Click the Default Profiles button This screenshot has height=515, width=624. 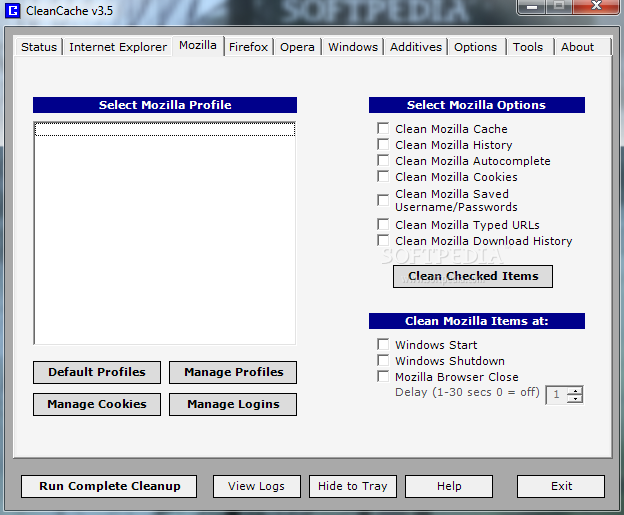click(x=97, y=372)
